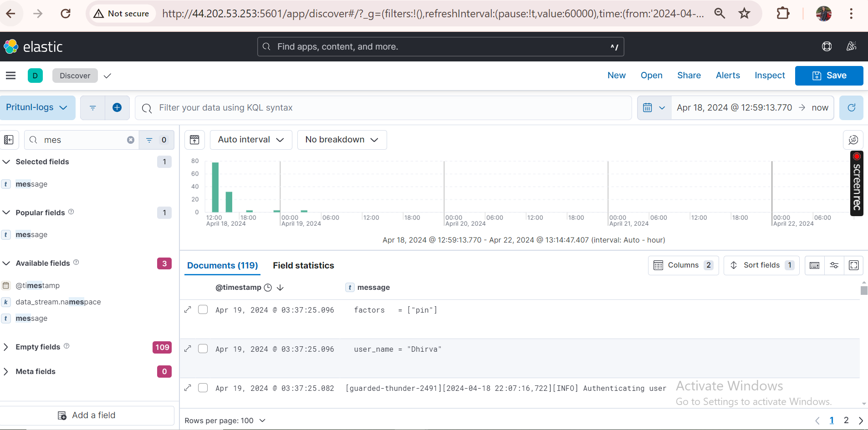Switch to the Field statistics tab

(x=303, y=265)
